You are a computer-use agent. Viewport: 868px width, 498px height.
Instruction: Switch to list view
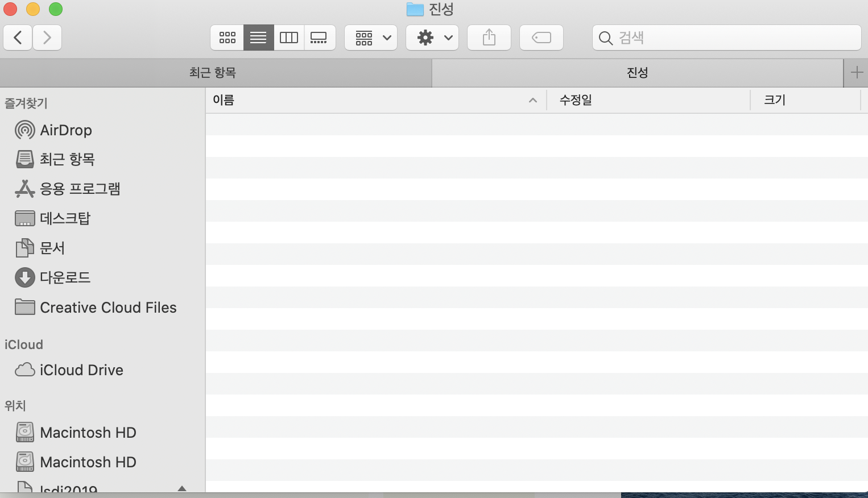pyautogui.click(x=259, y=38)
